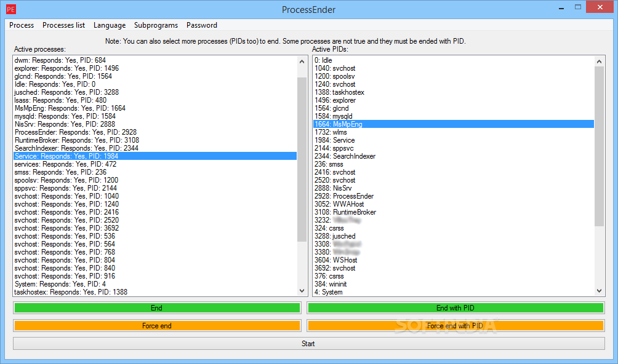Select '1200: spoolsv' in Active PIDs
Image resolution: width=618 pixels, height=364 pixels.
(454, 76)
